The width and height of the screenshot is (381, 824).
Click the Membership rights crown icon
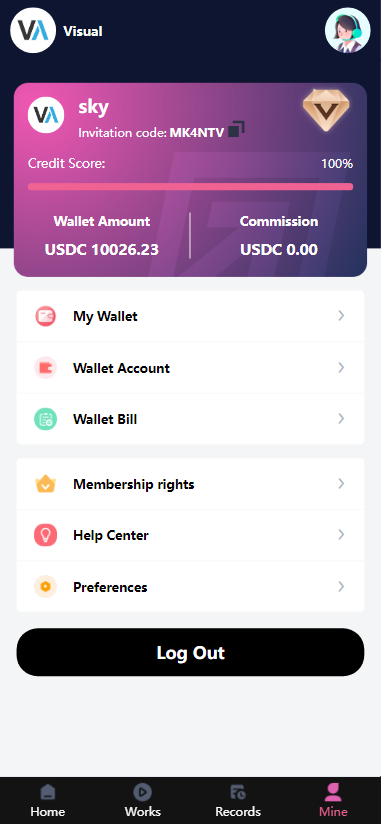[46, 484]
